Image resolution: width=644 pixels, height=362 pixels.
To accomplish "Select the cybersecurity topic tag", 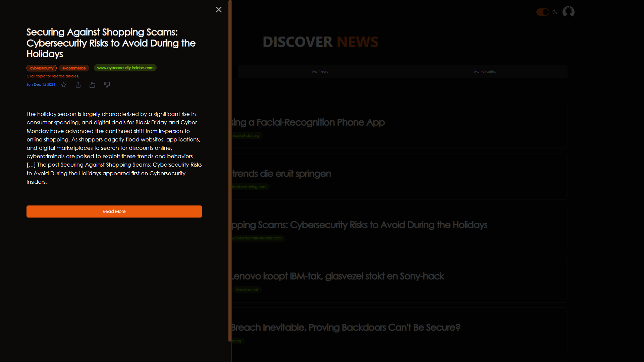I will pos(42,68).
